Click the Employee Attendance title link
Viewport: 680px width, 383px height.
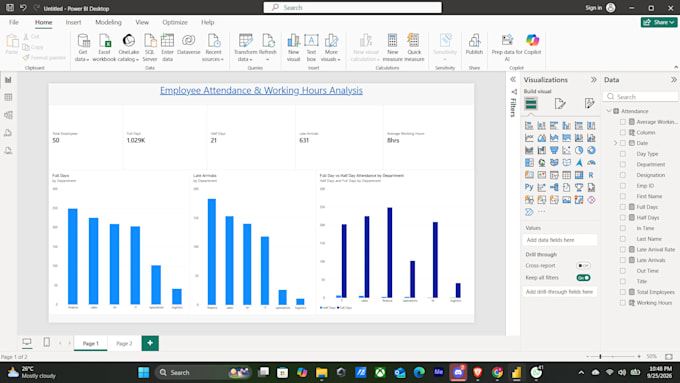[261, 90]
